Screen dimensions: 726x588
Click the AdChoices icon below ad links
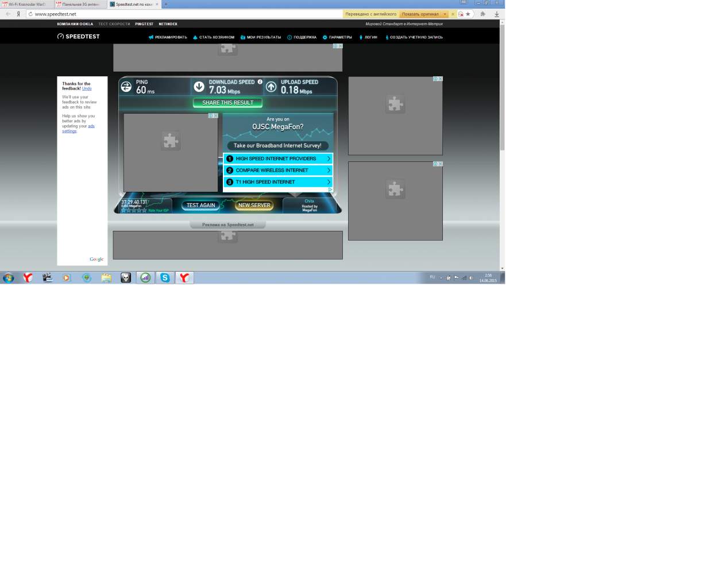330,189
